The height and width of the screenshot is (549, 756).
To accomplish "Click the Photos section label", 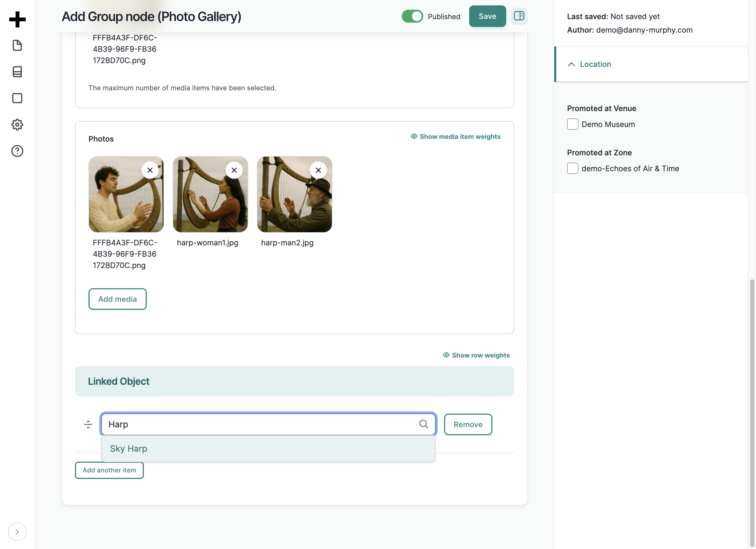I will [x=101, y=139].
